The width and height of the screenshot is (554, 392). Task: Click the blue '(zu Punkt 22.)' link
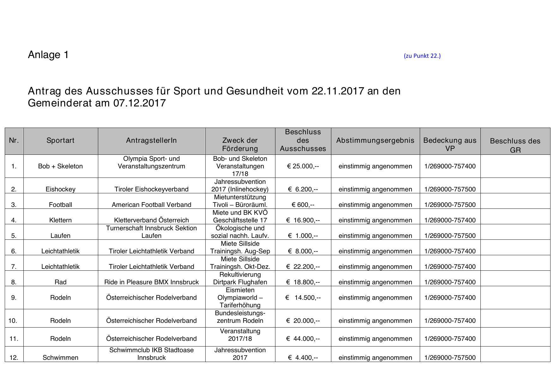pyautogui.click(x=422, y=56)
